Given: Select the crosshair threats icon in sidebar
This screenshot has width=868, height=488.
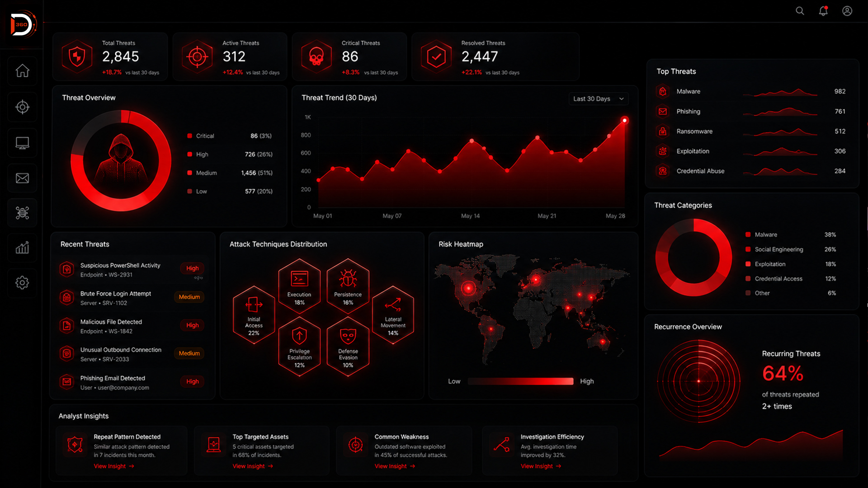Looking at the screenshot, I should (x=22, y=107).
